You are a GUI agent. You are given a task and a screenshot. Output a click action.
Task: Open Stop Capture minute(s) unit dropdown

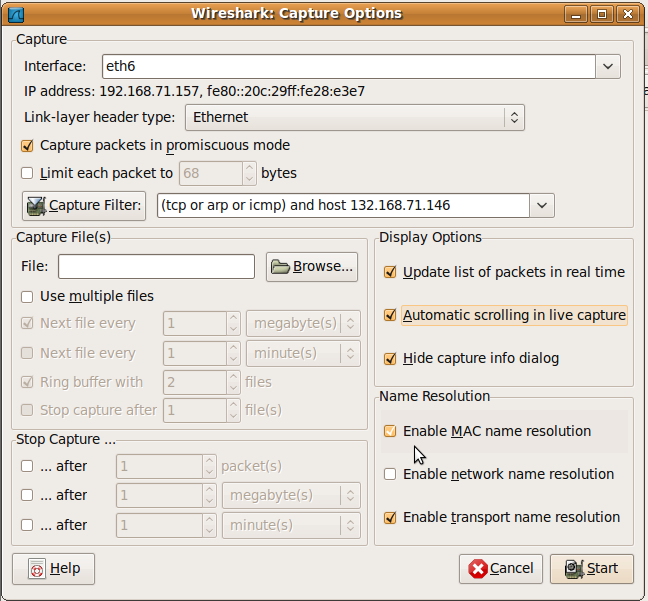pyautogui.click(x=291, y=525)
